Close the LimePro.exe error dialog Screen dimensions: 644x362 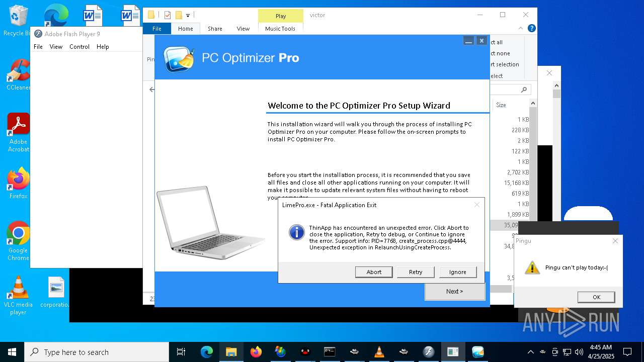(x=477, y=205)
